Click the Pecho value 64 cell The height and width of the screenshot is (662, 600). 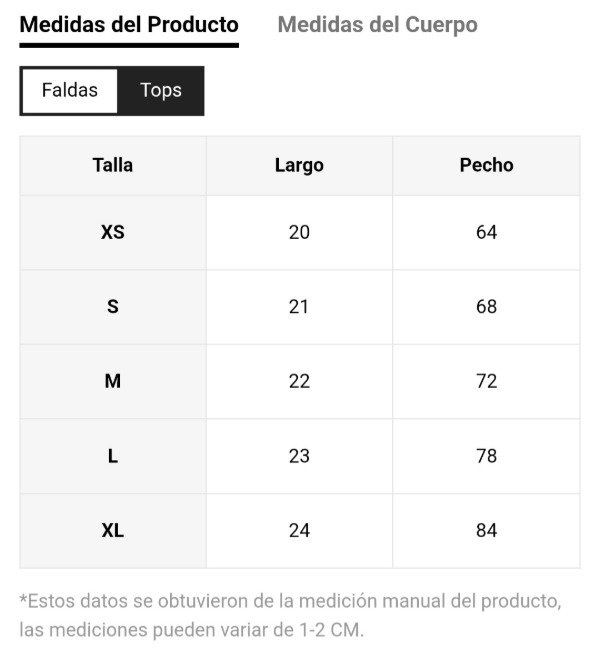tap(486, 232)
